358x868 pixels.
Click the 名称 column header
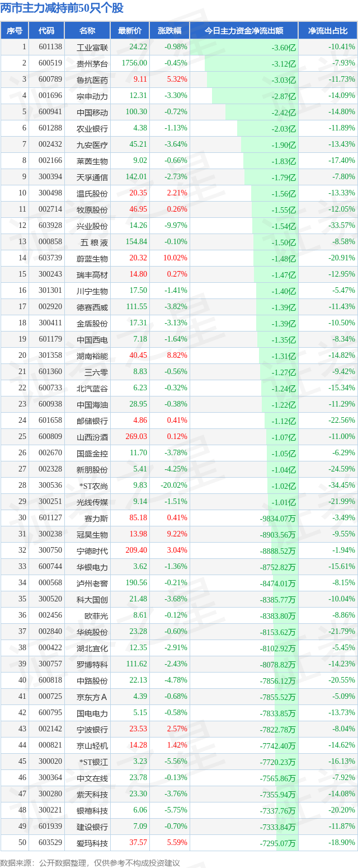click(87, 31)
